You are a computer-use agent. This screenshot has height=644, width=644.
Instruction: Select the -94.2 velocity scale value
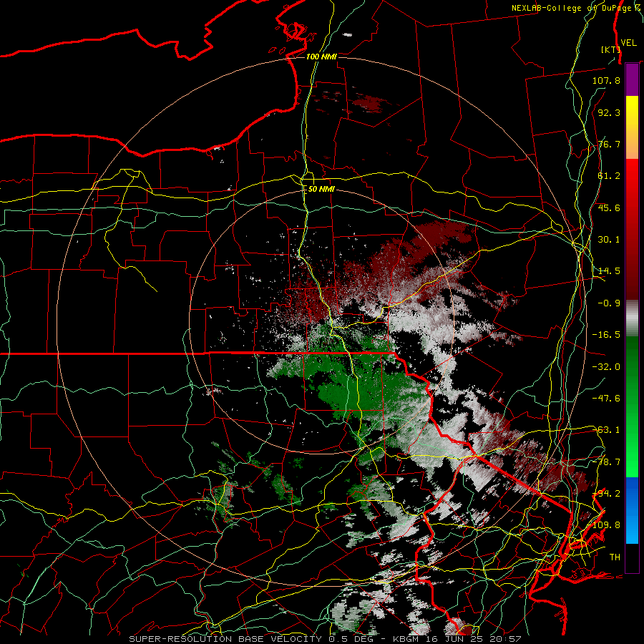click(x=606, y=494)
